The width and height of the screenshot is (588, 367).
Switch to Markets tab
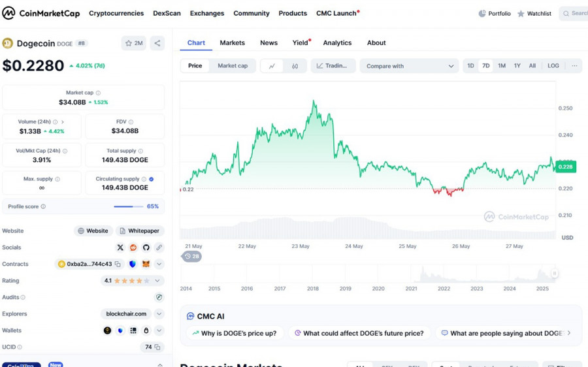(x=232, y=42)
